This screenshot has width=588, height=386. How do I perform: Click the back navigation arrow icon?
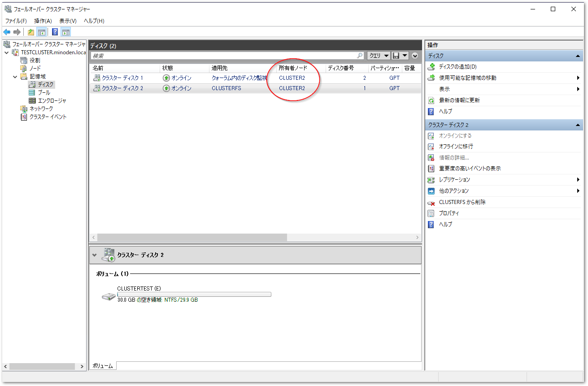coord(6,32)
